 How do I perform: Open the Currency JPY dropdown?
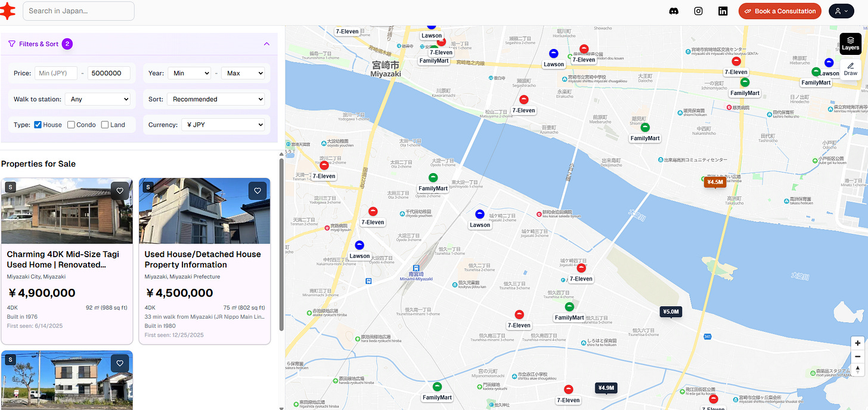coord(223,125)
